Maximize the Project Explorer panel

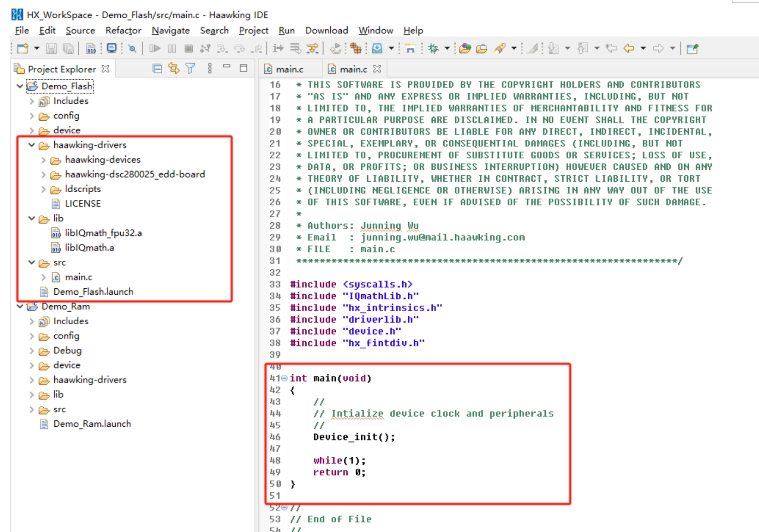pos(244,68)
